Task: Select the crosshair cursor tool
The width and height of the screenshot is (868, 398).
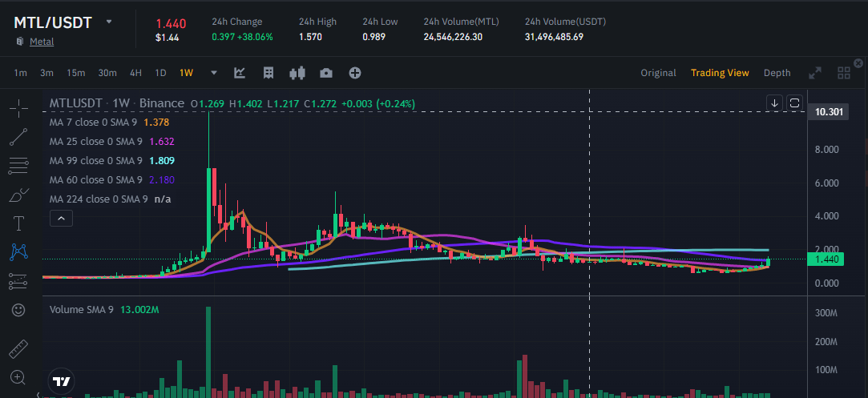Action: [x=18, y=109]
